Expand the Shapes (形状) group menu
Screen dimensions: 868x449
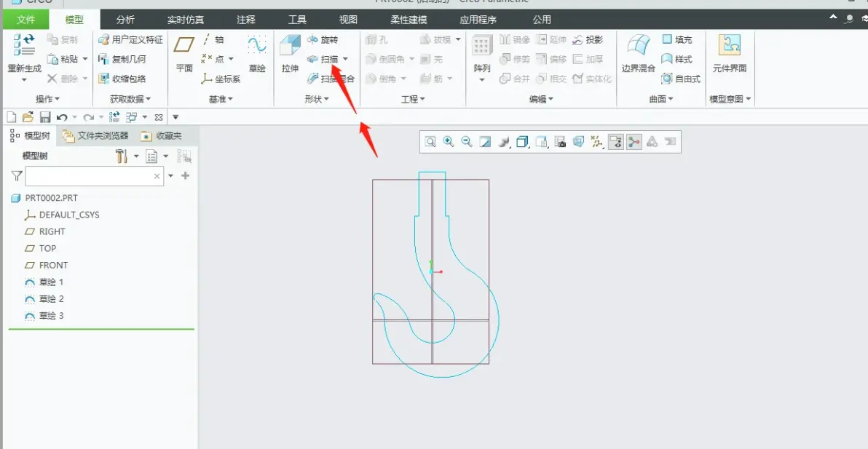[x=317, y=99]
